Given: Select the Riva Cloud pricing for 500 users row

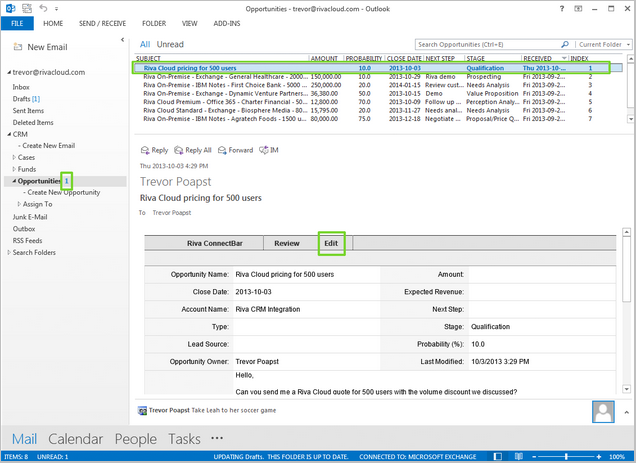Looking at the screenshot, I should click(x=378, y=68).
